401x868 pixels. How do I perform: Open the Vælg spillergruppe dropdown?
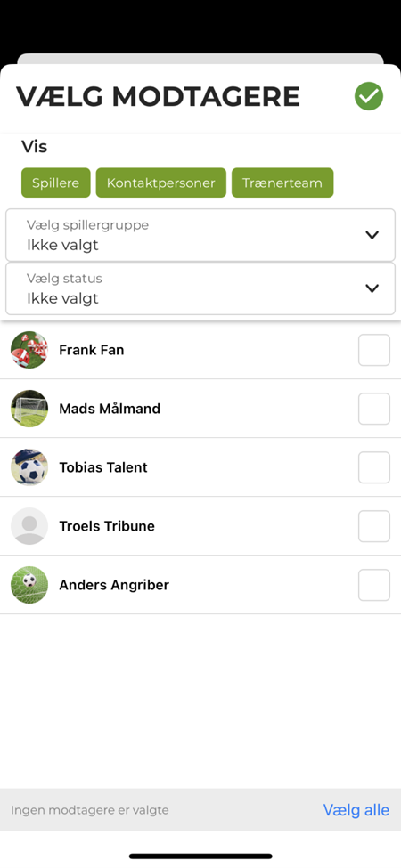pyautogui.click(x=200, y=235)
